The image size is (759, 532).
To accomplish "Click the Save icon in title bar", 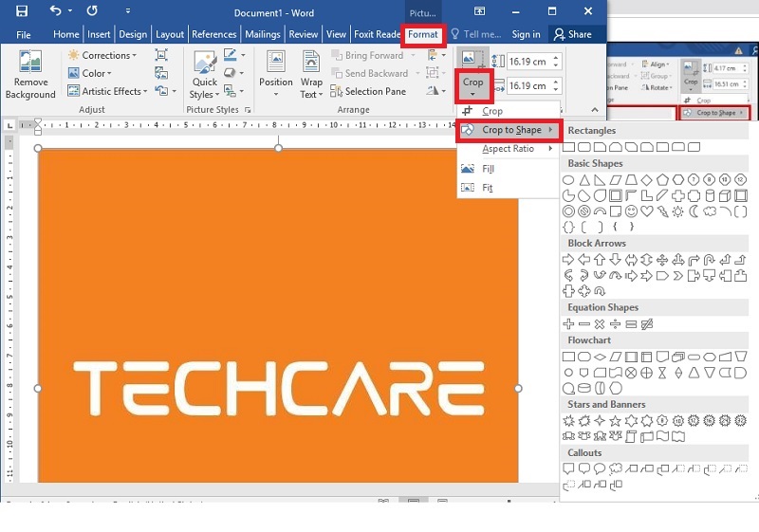I will (x=21, y=11).
